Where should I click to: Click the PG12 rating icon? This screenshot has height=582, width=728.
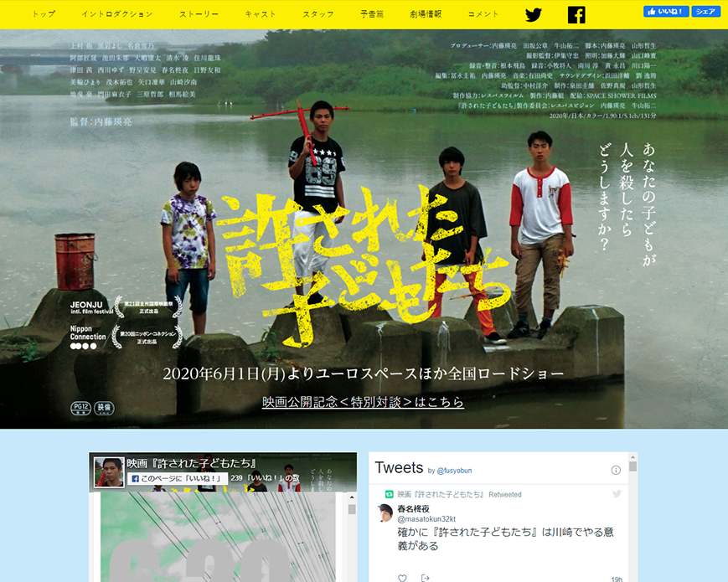click(80, 407)
